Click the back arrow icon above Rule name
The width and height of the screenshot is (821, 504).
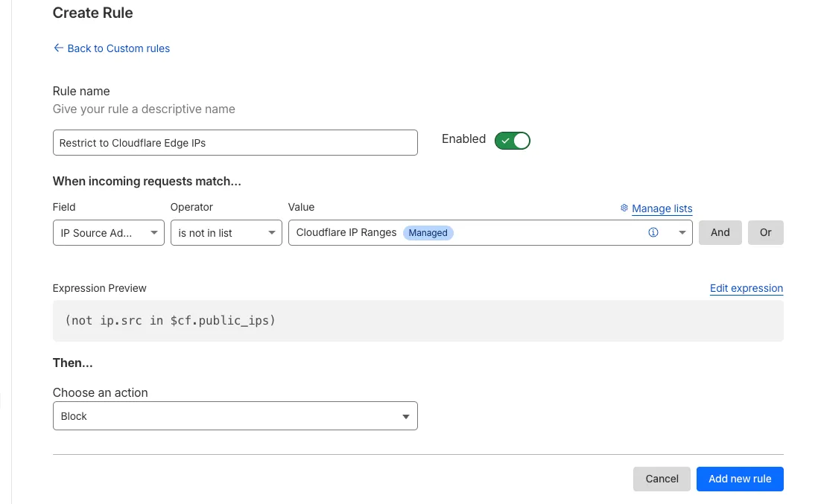click(x=58, y=48)
